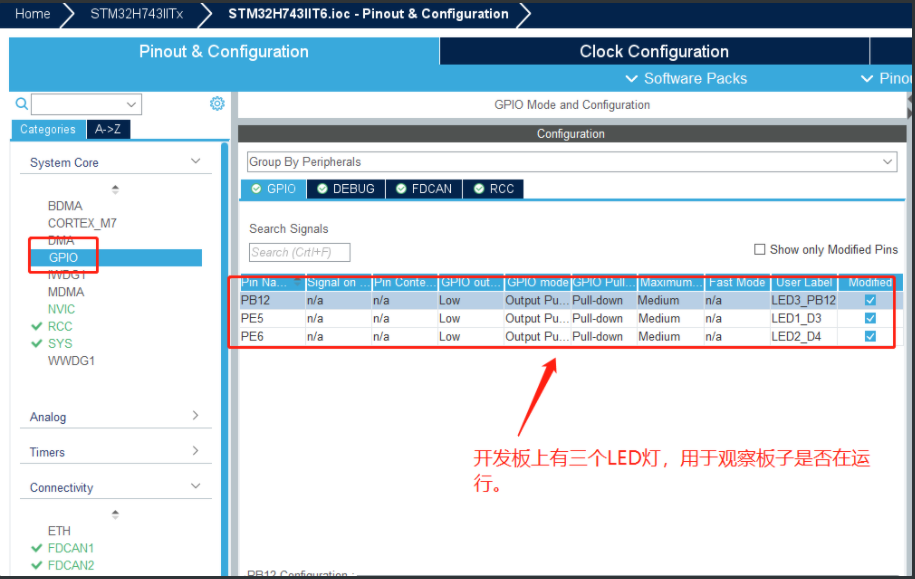This screenshot has width=915, height=579.
Task: Click the green checkmark beside FDCAN2
Action: 37,565
